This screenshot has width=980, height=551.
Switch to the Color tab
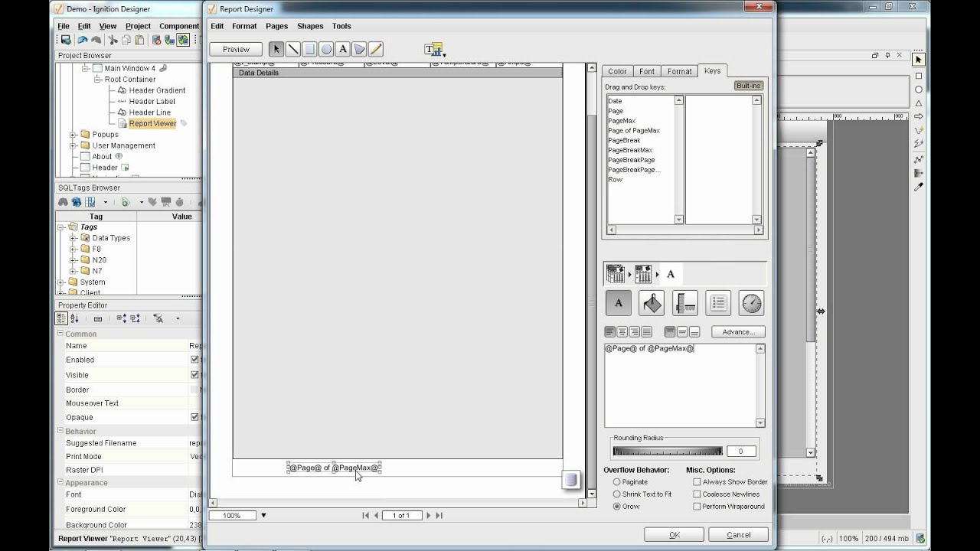[617, 71]
